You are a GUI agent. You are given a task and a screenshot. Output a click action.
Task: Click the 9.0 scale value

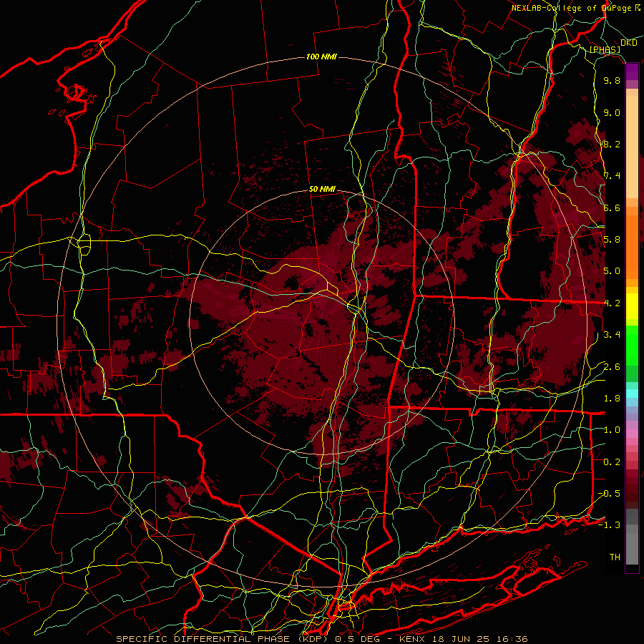[x=612, y=112]
